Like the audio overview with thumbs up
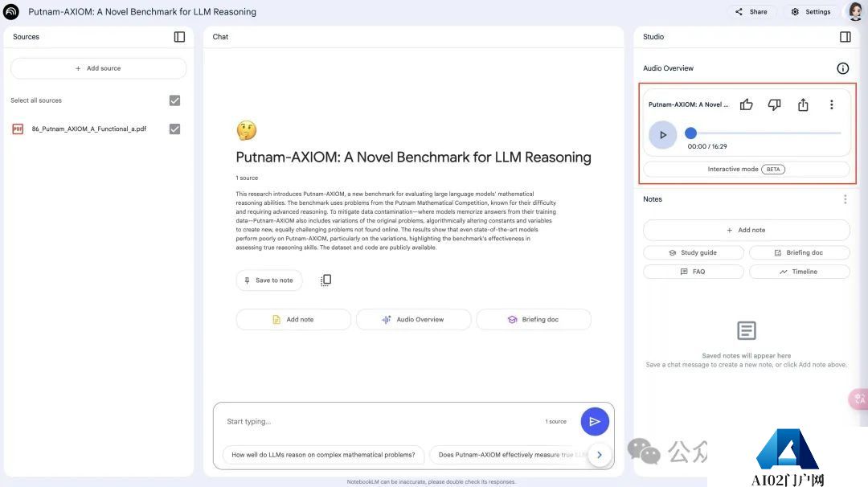Viewport: 868px width, 487px height. 746,104
